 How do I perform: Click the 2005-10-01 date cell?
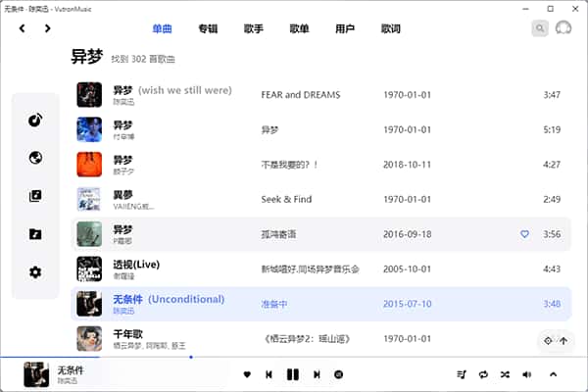[x=408, y=269]
